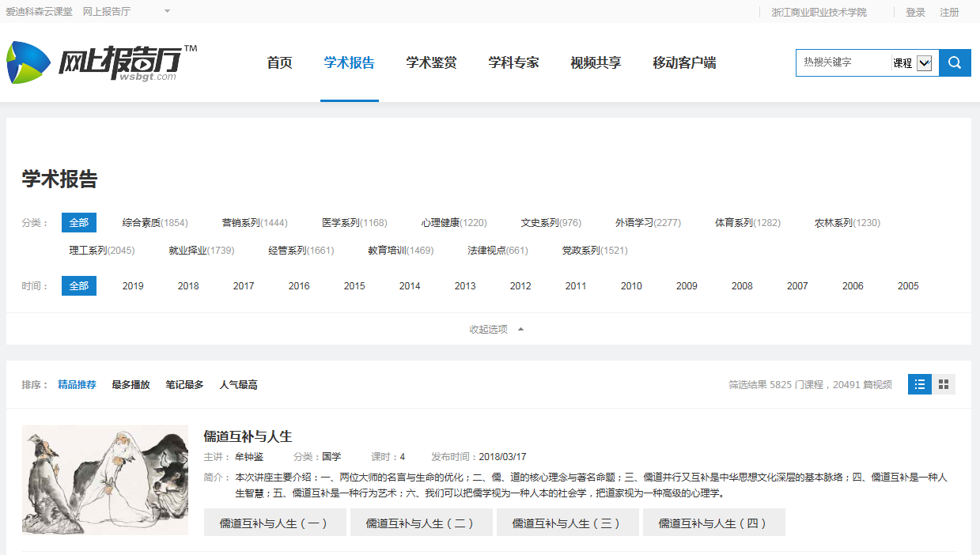Sort results by 精品推荐
This screenshot has height=555, width=980.
77,385
